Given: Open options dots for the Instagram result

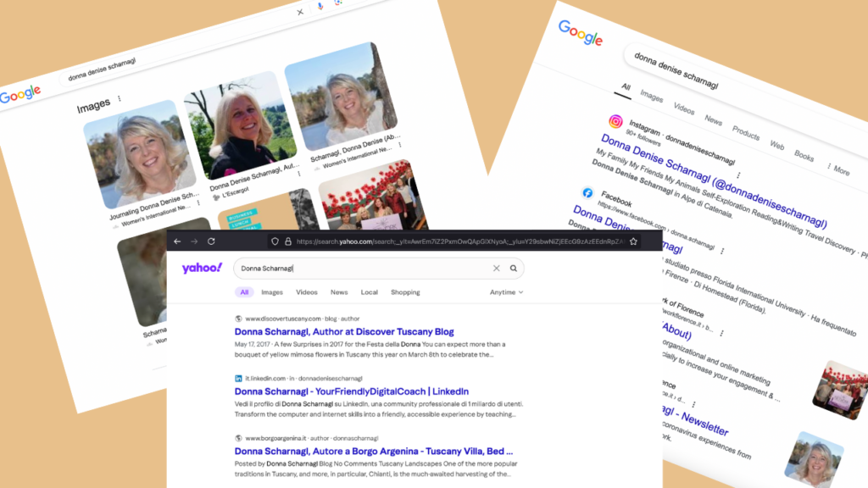Looking at the screenshot, I should coord(738,175).
